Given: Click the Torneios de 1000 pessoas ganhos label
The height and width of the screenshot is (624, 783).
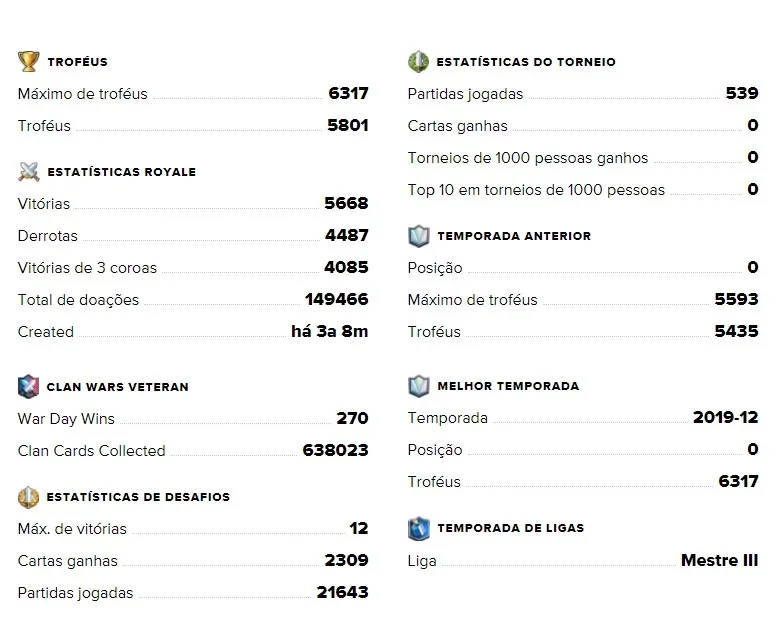Looking at the screenshot, I should coord(528,158).
